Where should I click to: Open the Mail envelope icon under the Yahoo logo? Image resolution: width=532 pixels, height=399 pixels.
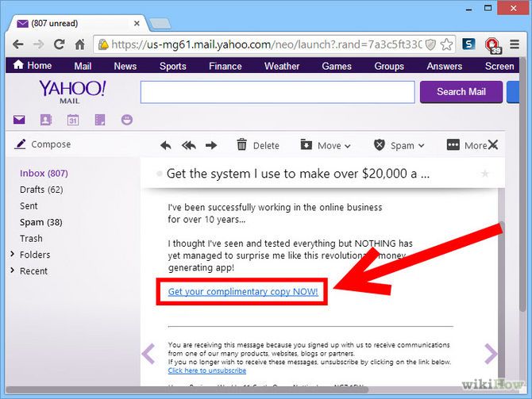click(19, 120)
